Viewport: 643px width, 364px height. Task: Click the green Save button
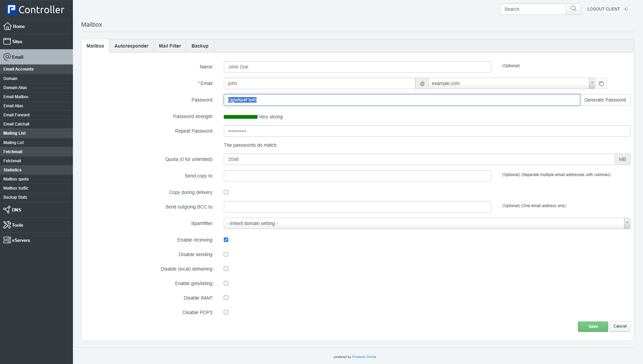pos(593,327)
